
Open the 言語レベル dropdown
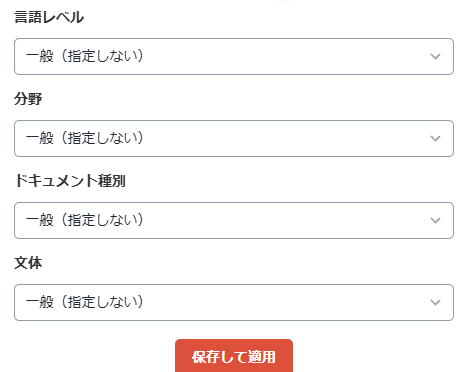click(x=234, y=56)
